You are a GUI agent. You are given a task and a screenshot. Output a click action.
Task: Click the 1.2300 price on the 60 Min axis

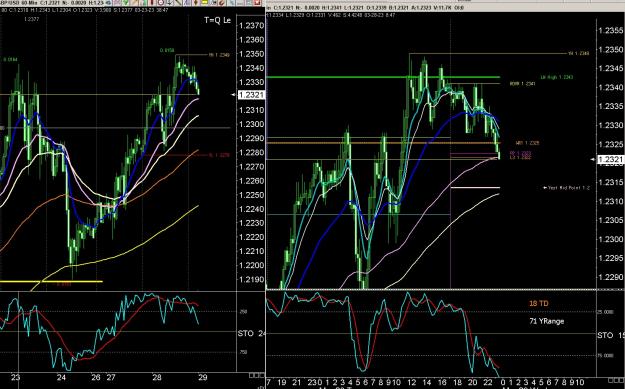(x=251, y=124)
